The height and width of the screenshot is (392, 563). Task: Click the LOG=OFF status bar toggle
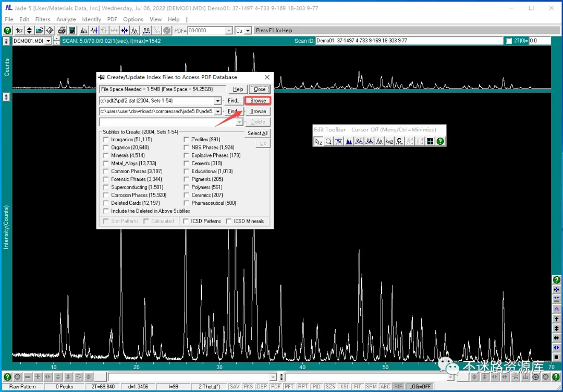click(x=419, y=387)
